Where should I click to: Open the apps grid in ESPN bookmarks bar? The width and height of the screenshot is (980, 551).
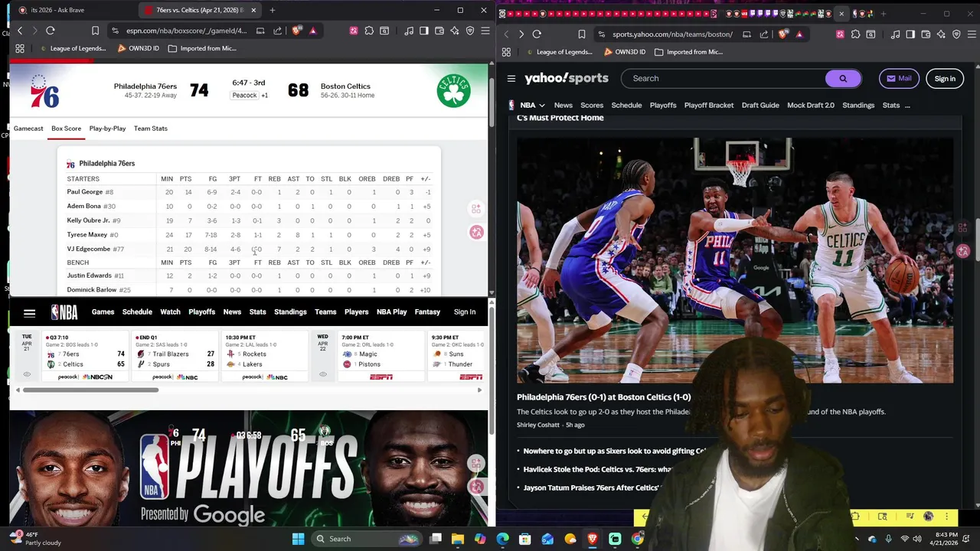(20, 48)
